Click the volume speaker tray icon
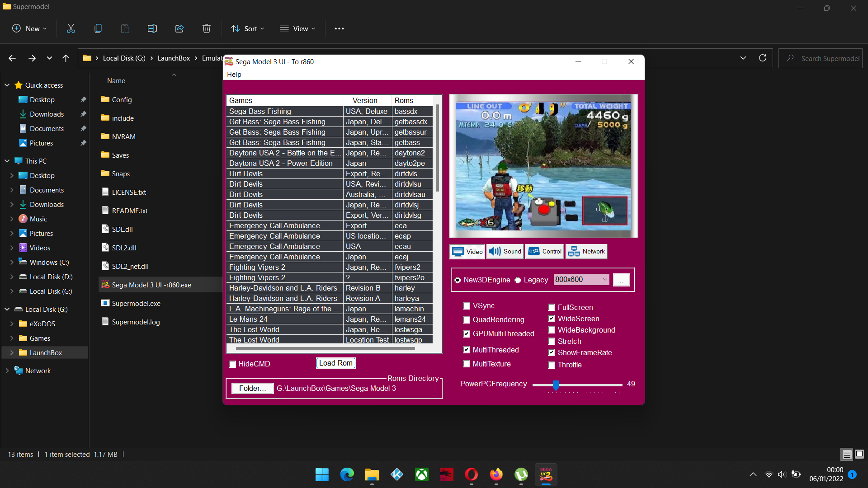This screenshot has height=488, width=868. pyautogui.click(x=782, y=474)
